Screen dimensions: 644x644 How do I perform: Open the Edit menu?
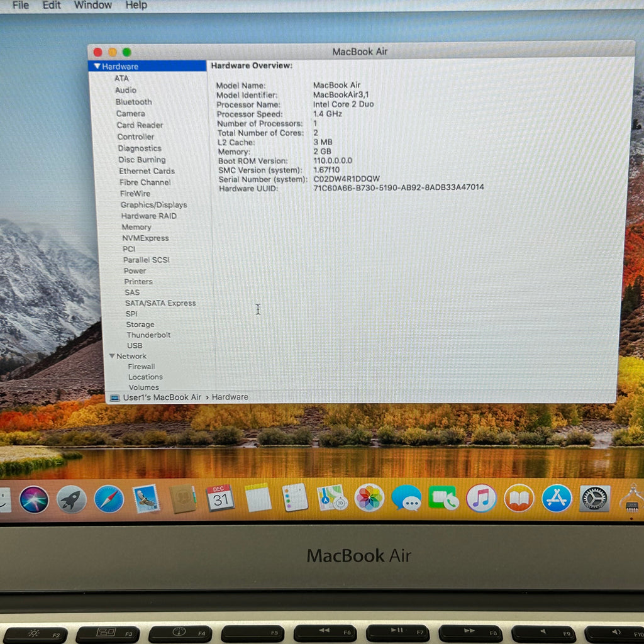(52, 5)
